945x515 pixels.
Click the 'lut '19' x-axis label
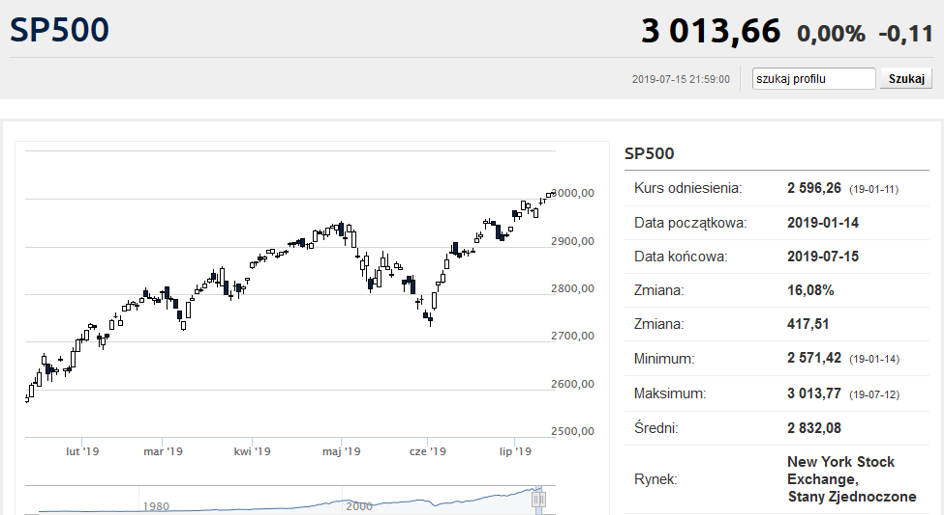tap(82, 451)
